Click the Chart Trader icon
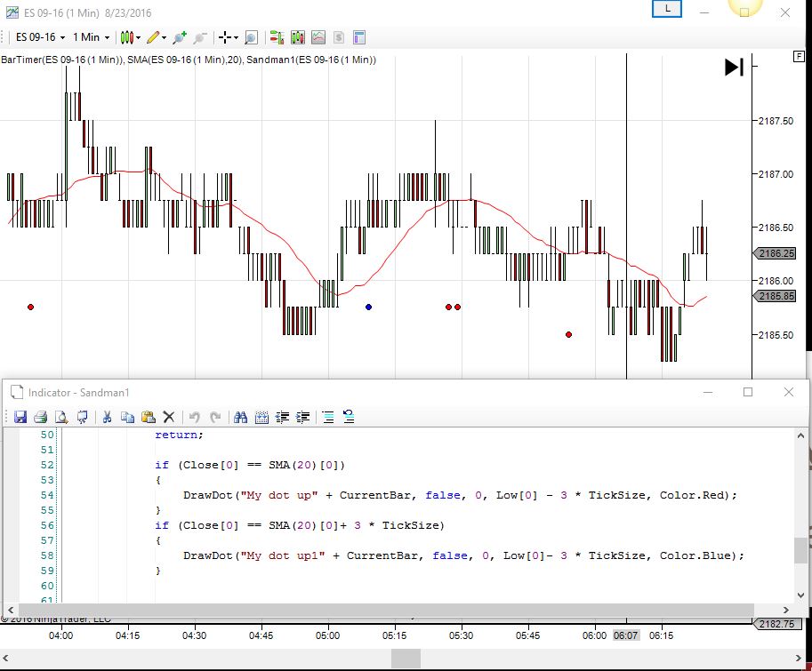The height and width of the screenshot is (671, 812). (x=277, y=37)
